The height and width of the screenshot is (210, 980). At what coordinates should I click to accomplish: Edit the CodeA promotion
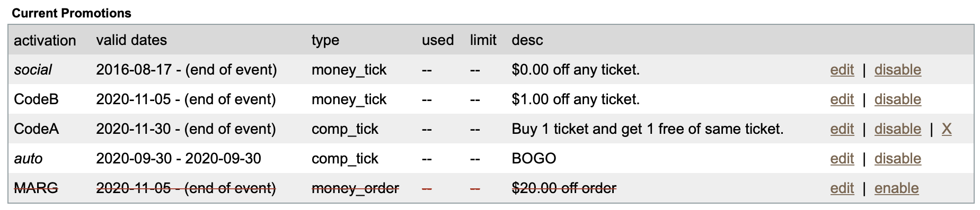(x=842, y=129)
